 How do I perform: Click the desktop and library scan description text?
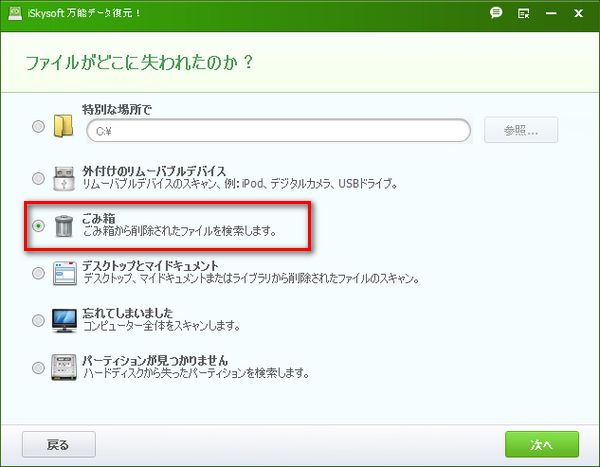point(251,278)
